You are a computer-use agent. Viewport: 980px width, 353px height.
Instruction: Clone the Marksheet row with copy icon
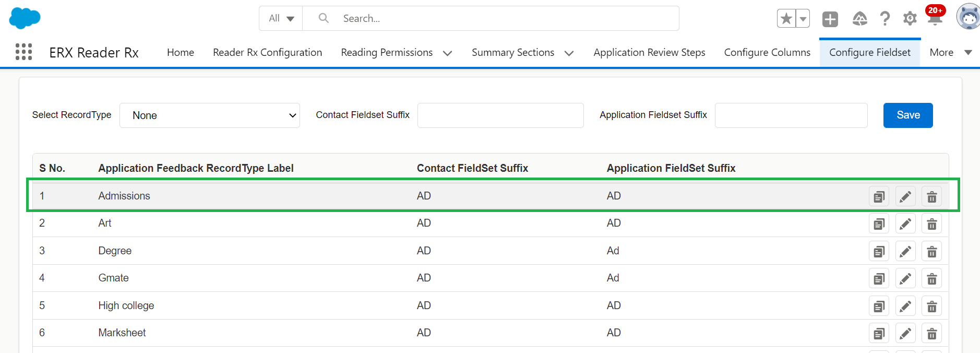pos(879,334)
